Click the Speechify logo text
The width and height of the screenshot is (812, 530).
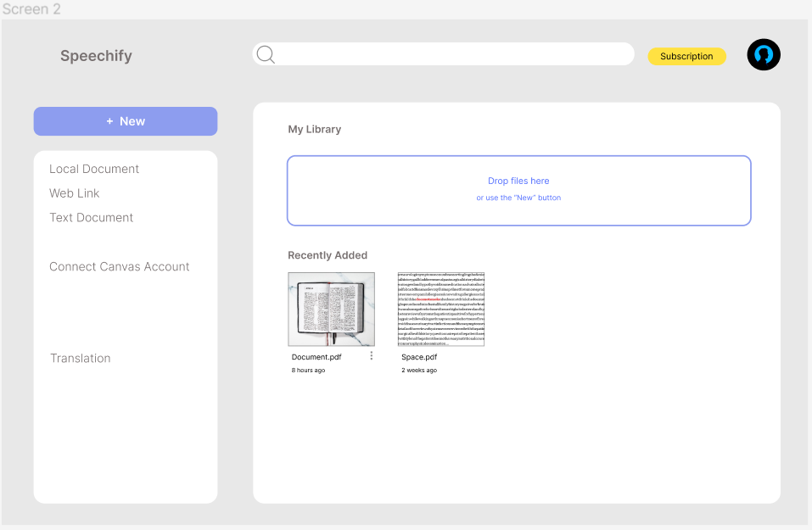point(97,56)
